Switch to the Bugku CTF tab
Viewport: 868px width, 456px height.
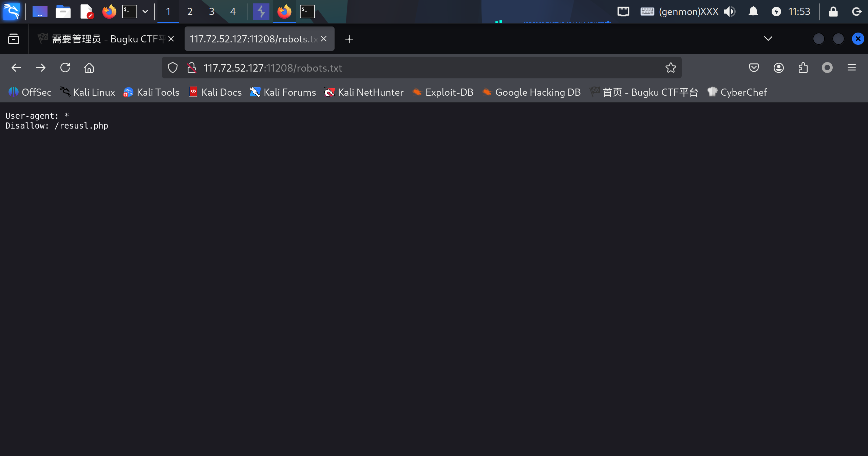(x=105, y=39)
